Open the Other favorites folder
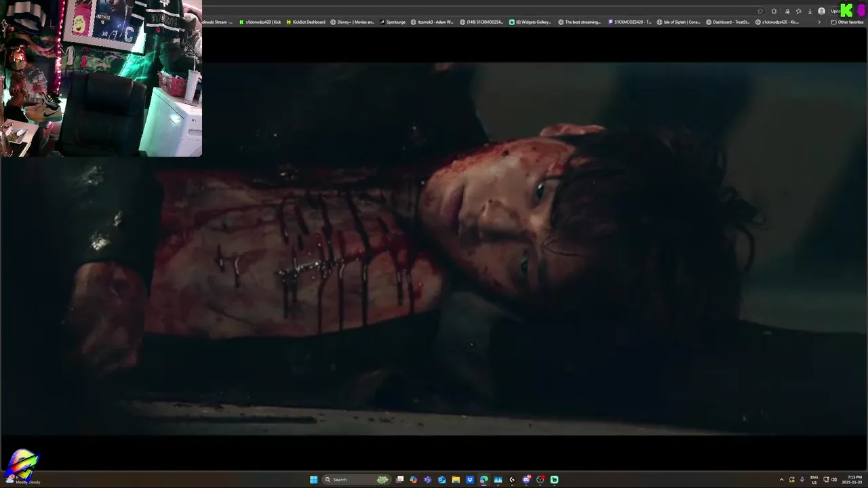The width and height of the screenshot is (868, 488). tap(847, 22)
